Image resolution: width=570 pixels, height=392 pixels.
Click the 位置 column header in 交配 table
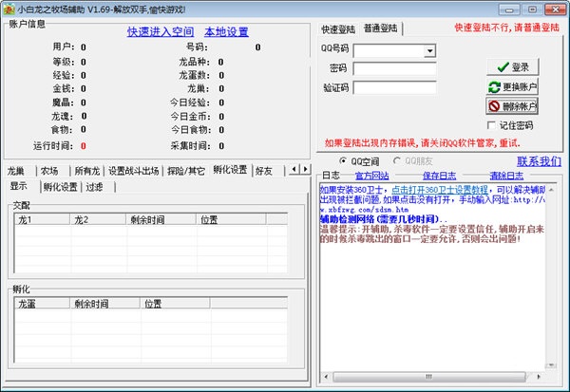tap(231, 219)
